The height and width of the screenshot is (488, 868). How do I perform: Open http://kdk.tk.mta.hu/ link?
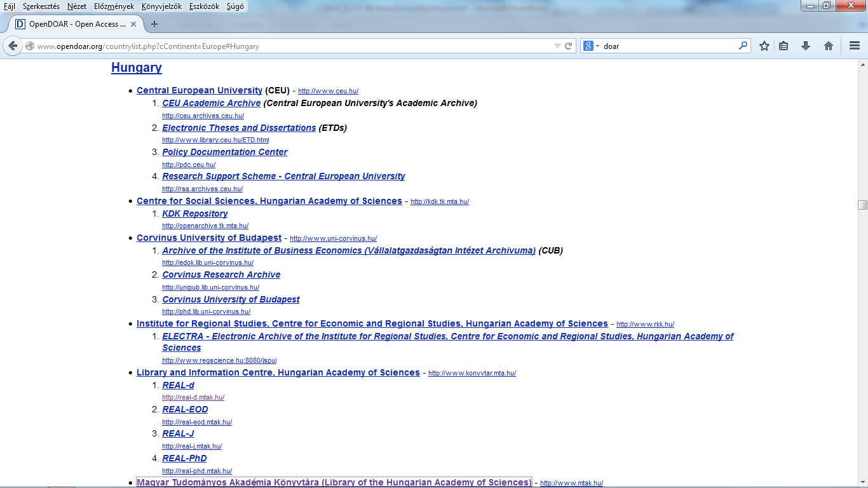click(440, 201)
